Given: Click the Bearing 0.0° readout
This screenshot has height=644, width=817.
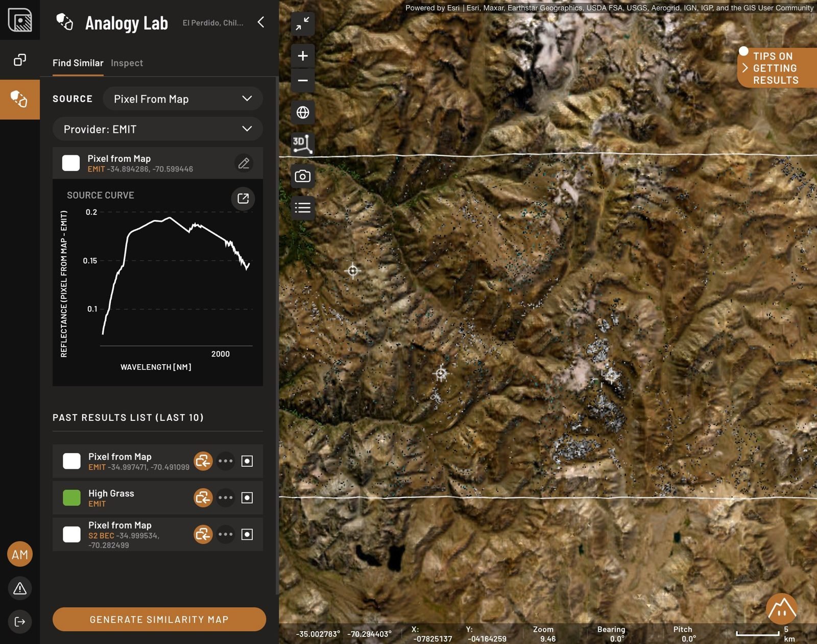Looking at the screenshot, I should [611, 634].
